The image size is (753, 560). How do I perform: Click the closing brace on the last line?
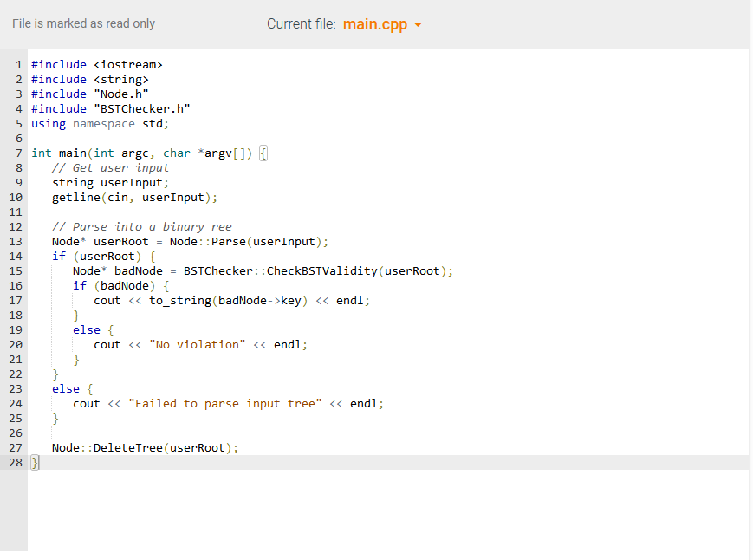(x=33, y=462)
